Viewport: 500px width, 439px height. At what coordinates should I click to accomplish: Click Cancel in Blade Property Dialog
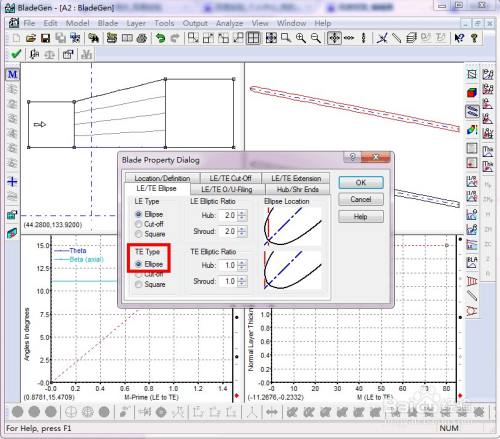(361, 199)
